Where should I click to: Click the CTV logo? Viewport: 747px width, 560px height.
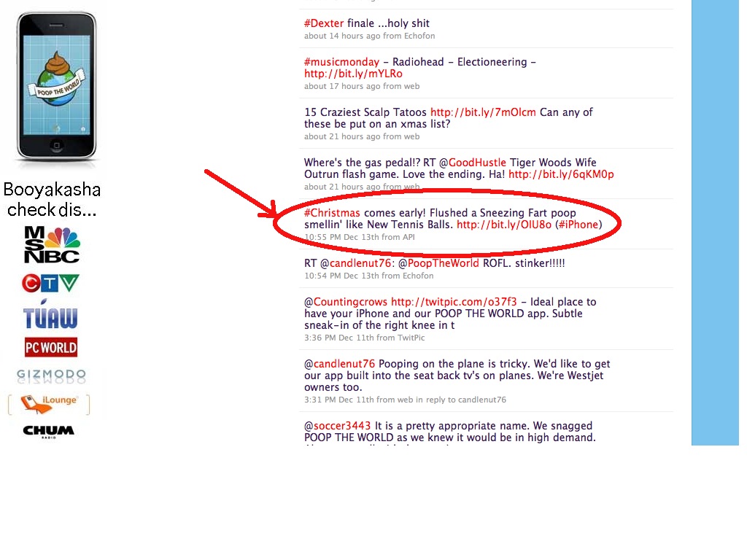pyautogui.click(x=50, y=283)
